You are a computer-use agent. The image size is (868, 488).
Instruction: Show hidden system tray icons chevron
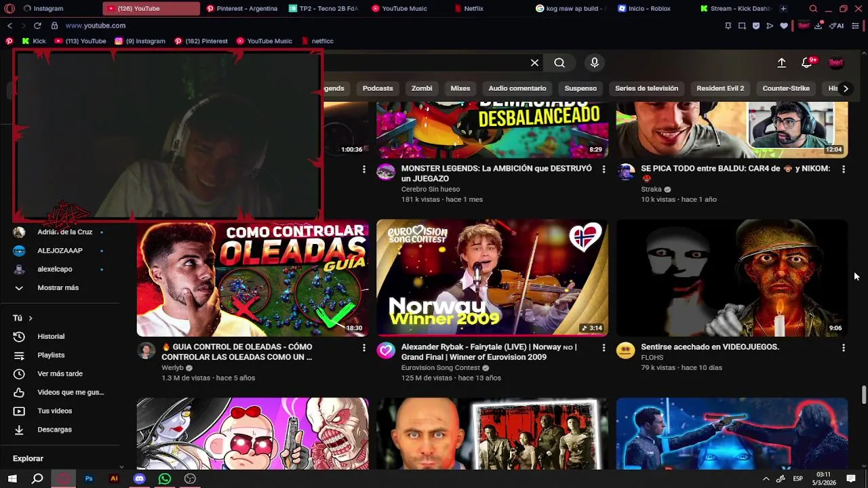click(x=766, y=479)
